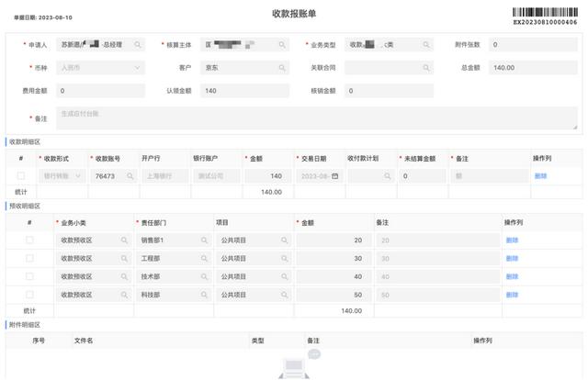Click search icon beside 工程部 department
588x380 pixels.
(x=204, y=258)
